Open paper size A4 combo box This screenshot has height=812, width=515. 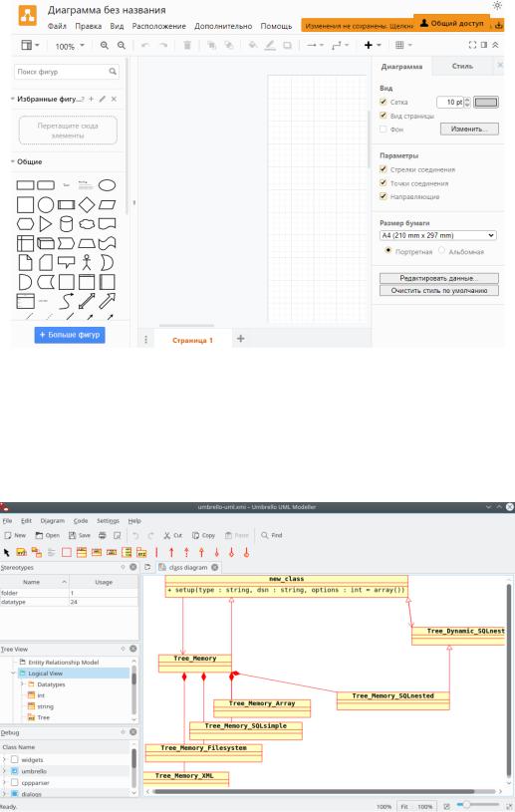(438, 235)
